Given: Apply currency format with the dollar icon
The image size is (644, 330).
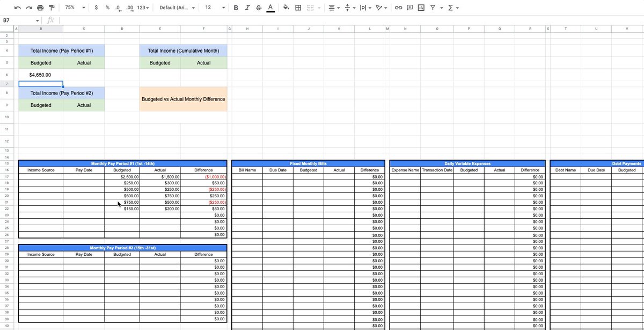Looking at the screenshot, I should coord(96,8).
